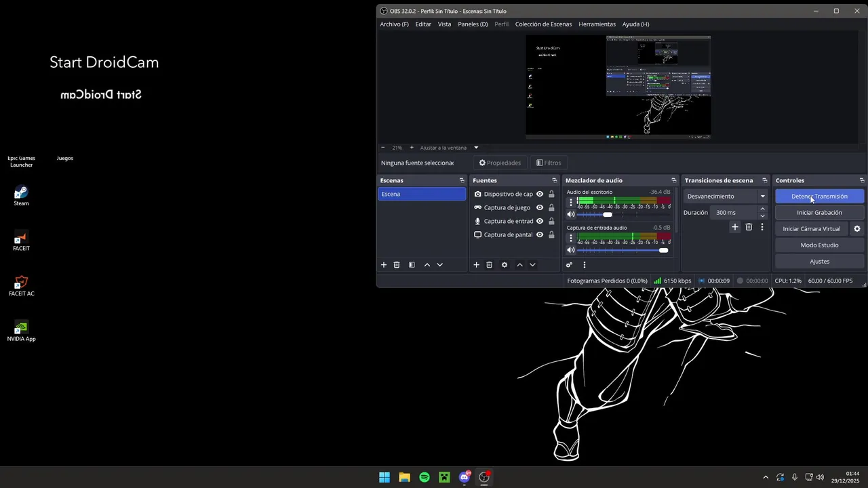Remove selected source with trash icon
This screenshot has height=488, width=868.
coord(489,265)
